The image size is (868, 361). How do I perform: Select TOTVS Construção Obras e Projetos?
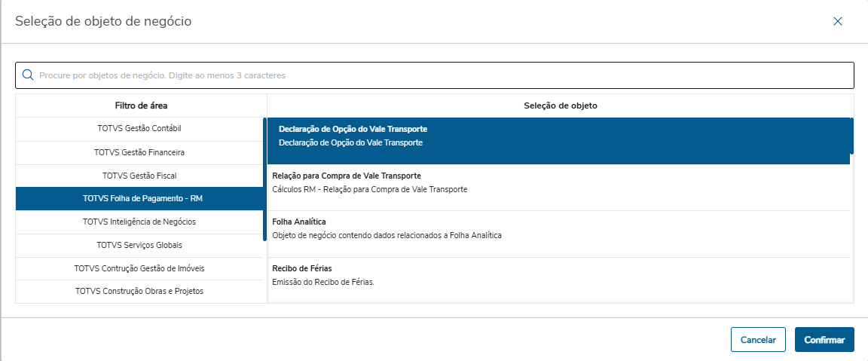[139, 291]
